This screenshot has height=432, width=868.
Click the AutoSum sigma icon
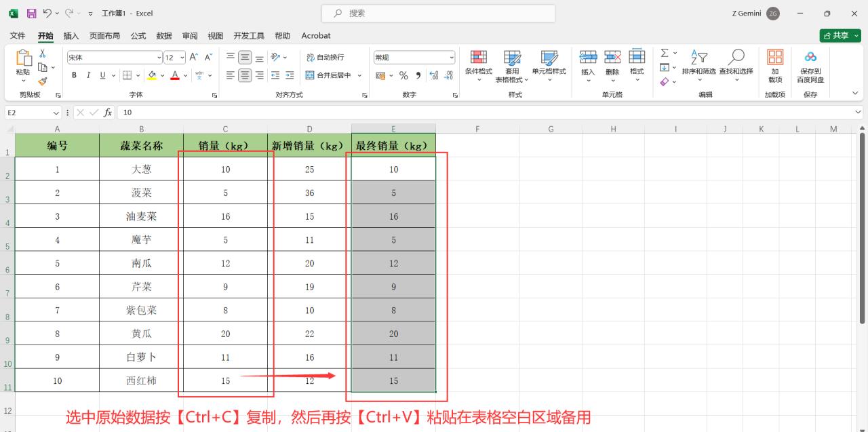point(665,53)
